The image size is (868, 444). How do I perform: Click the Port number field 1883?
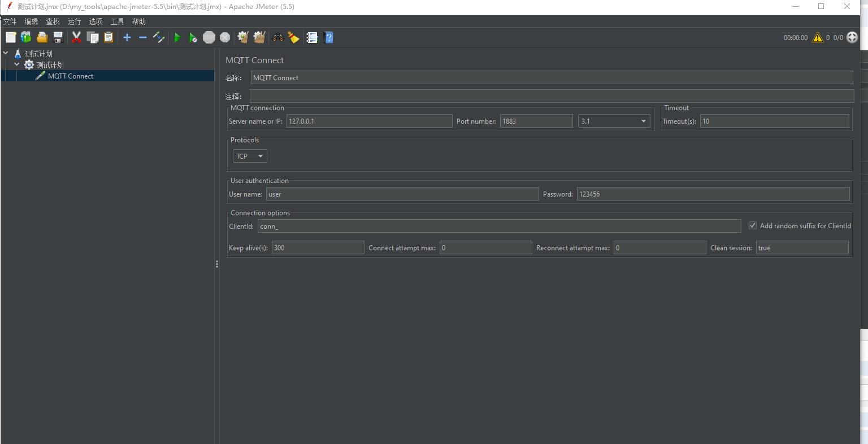tap(536, 121)
